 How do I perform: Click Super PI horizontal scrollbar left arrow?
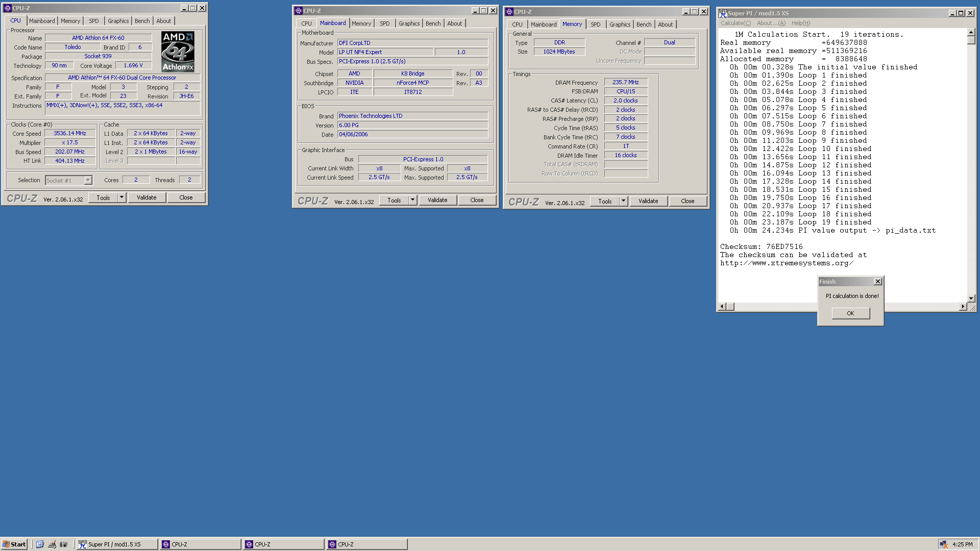tap(722, 307)
